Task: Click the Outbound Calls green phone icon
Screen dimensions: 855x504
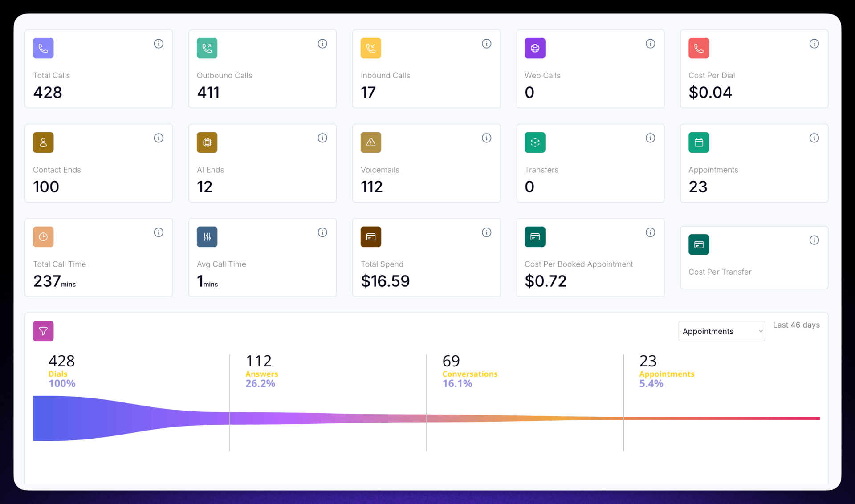Action: pos(207,48)
